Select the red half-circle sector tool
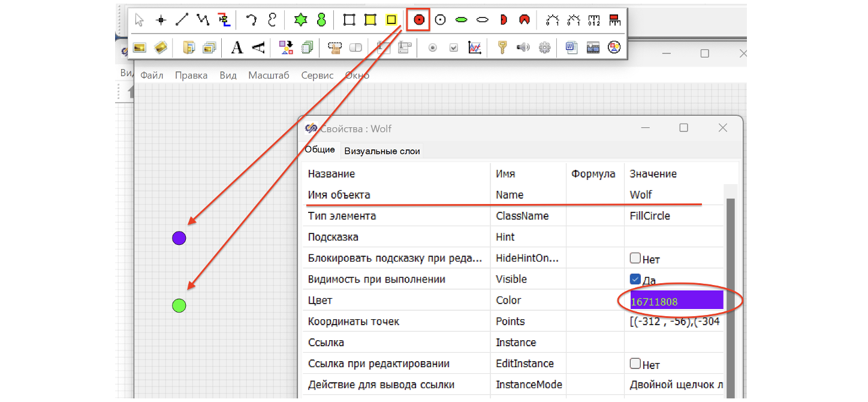This screenshot has height=402, width=868. (504, 20)
